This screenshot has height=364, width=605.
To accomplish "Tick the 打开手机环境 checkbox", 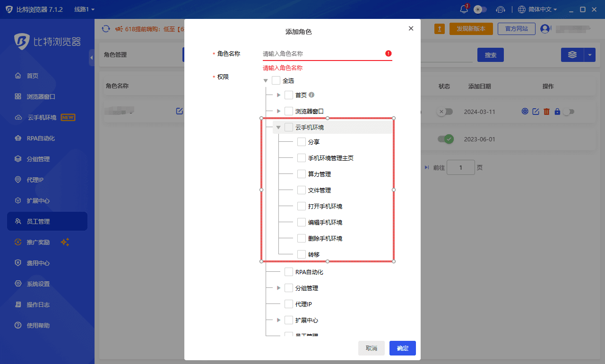I will [302, 206].
